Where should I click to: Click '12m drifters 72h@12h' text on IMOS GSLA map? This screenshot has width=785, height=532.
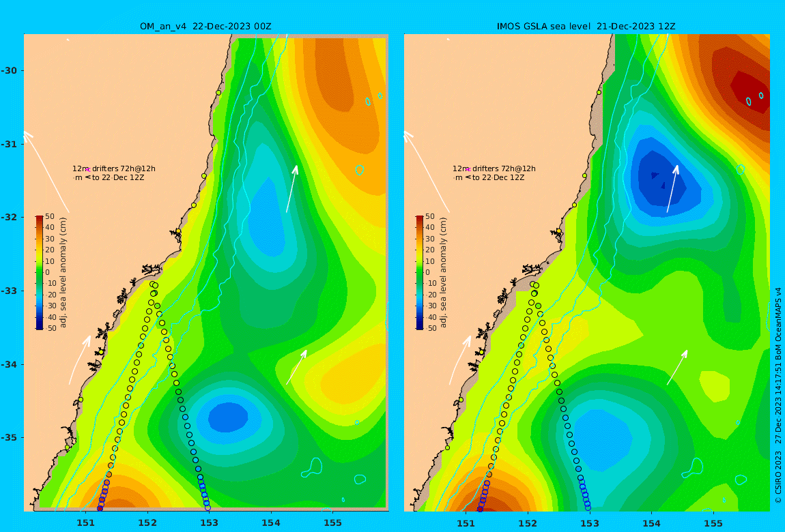tap(494, 168)
